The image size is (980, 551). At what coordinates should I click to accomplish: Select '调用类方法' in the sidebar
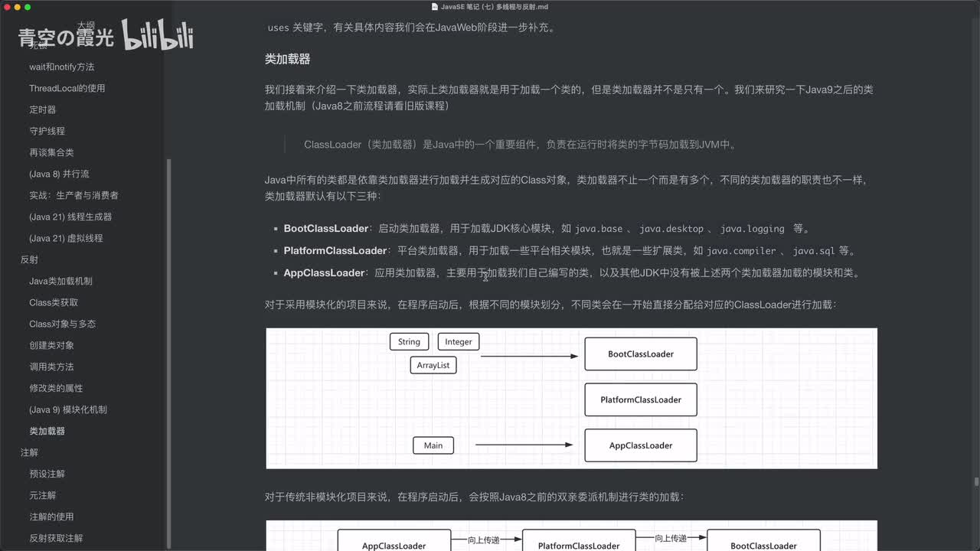(x=52, y=367)
